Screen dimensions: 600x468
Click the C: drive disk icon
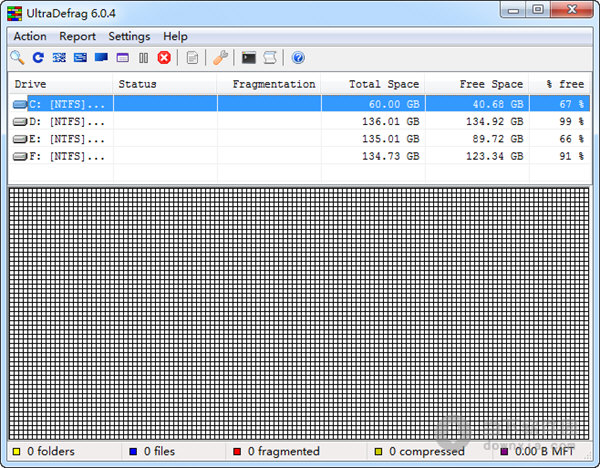point(20,104)
